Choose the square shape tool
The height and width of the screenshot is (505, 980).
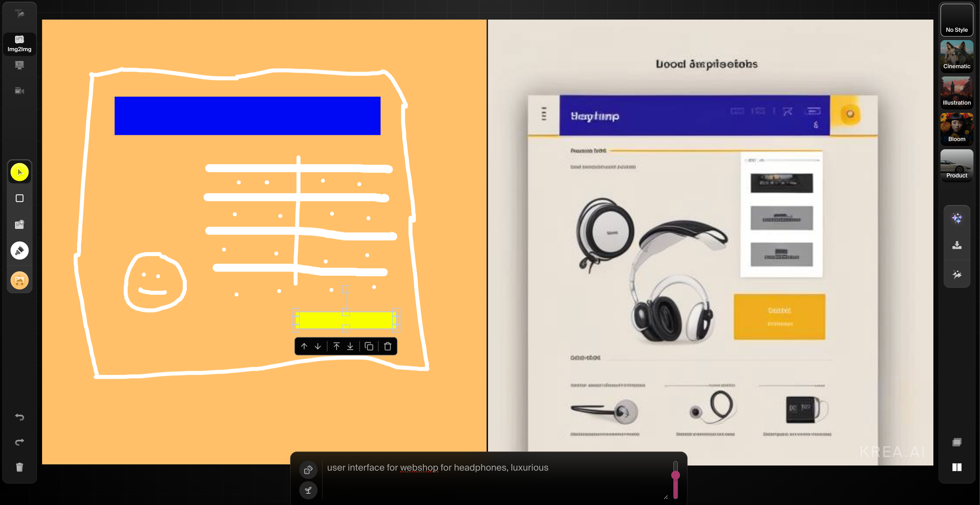click(20, 199)
